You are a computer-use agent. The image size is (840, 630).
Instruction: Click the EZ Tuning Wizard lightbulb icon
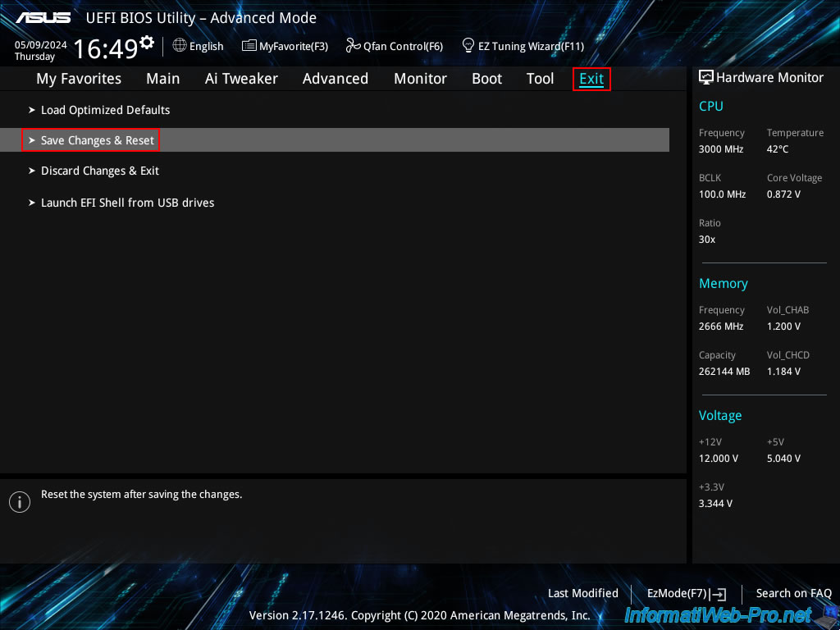(x=468, y=45)
